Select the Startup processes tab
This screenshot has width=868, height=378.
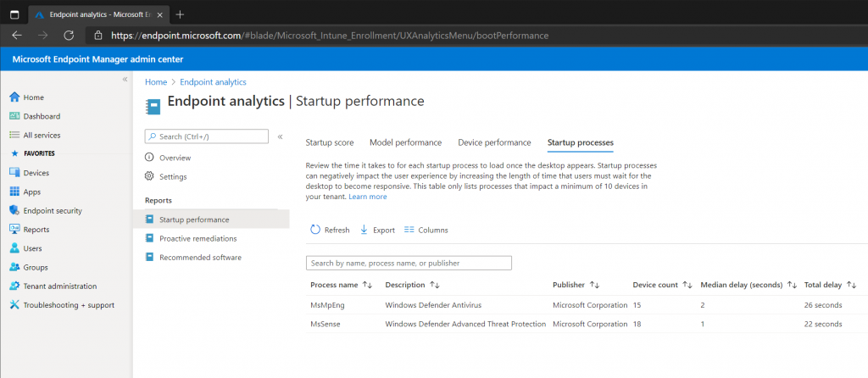tap(580, 142)
